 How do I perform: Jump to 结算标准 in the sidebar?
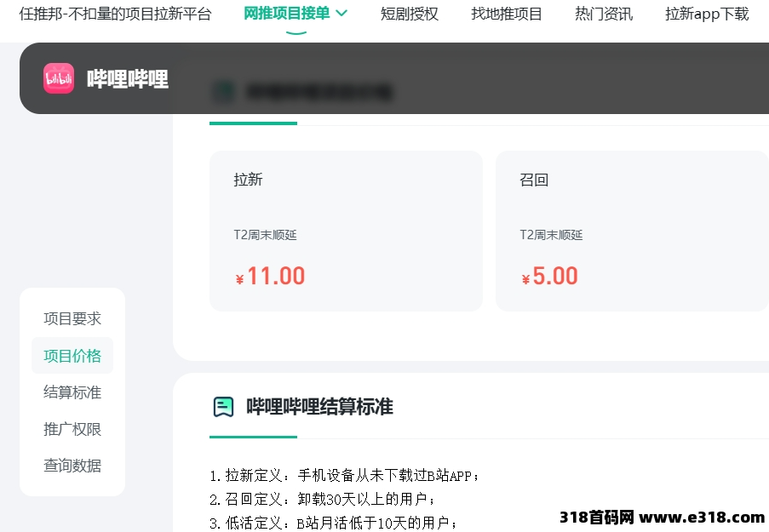coord(72,392)
